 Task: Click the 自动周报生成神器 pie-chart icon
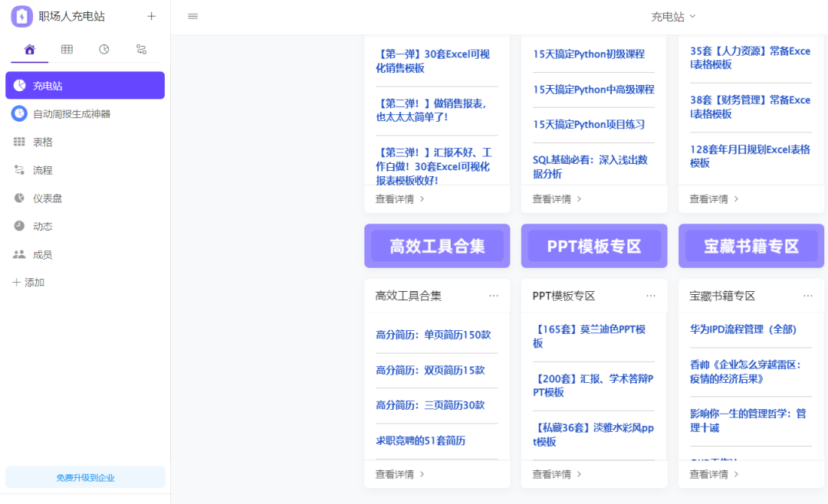click(x=21, y=113)
